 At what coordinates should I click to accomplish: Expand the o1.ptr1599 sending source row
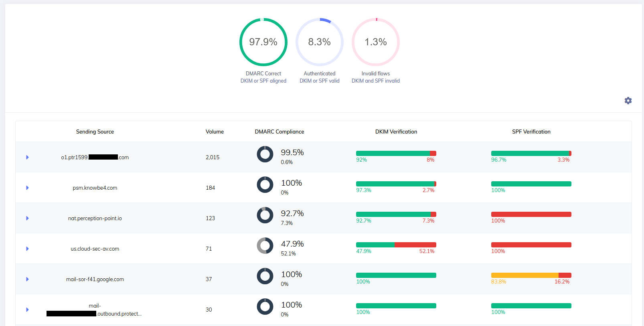(x=27, y=157)
